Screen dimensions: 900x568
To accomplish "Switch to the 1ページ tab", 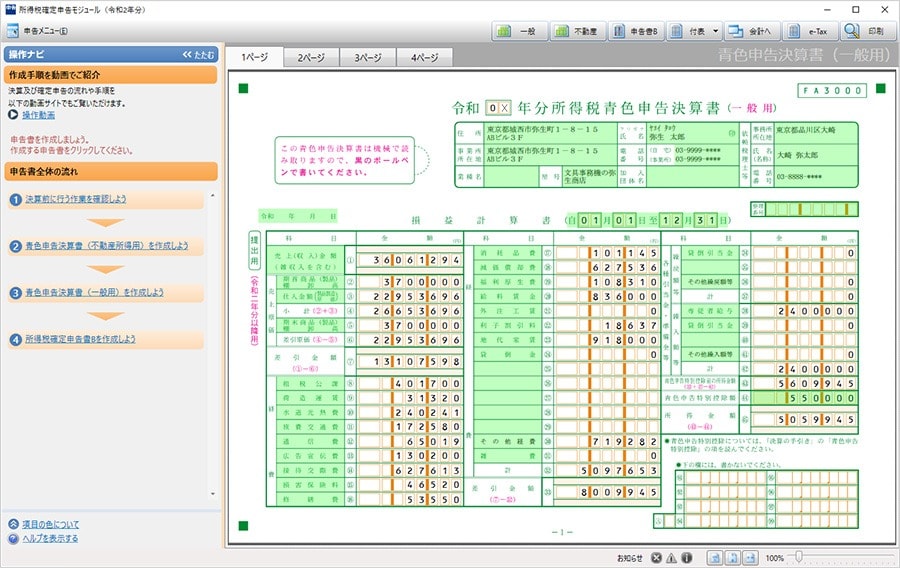I will coord(254,57).
